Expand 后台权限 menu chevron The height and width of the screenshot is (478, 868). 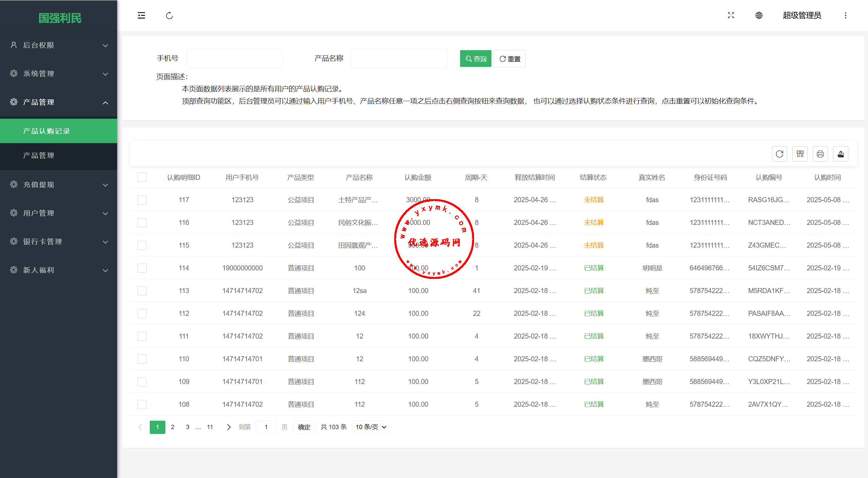click(106, 45)
